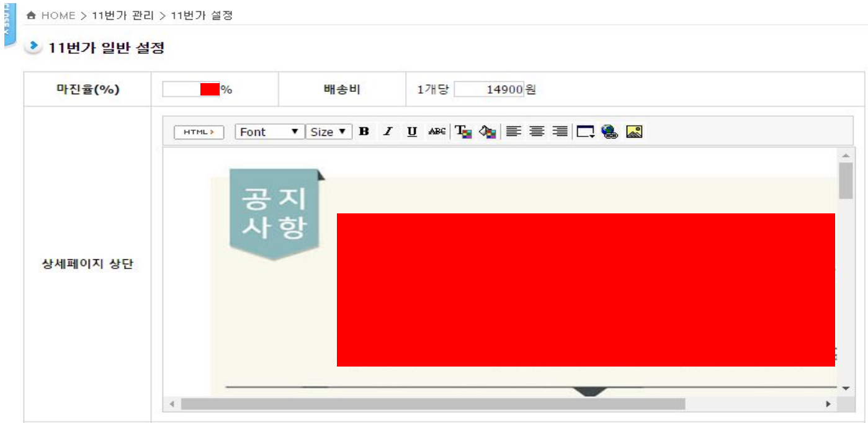Go to 11번가 관리 breadcrumb

point(122,16)
